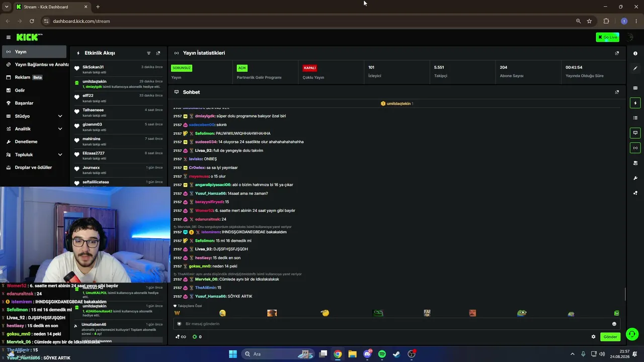
Task: Open the Reklam Beta page
Action: (x=33, y=77)
